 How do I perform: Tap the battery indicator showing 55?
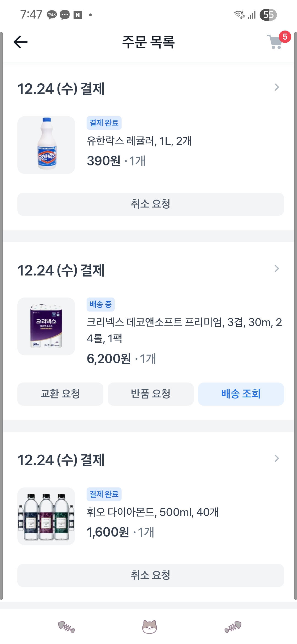[x=268, y=15]
